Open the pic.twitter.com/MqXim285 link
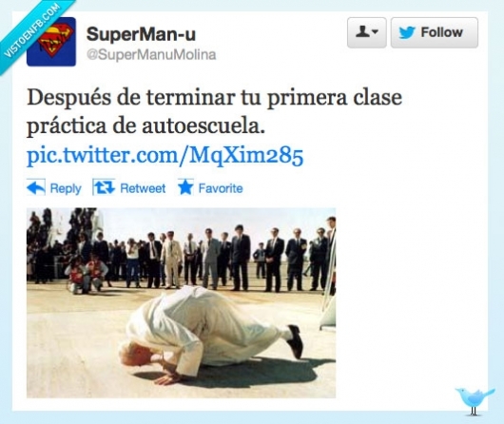The width and height of the screenshot is (504, 424). tap(165, 156)
